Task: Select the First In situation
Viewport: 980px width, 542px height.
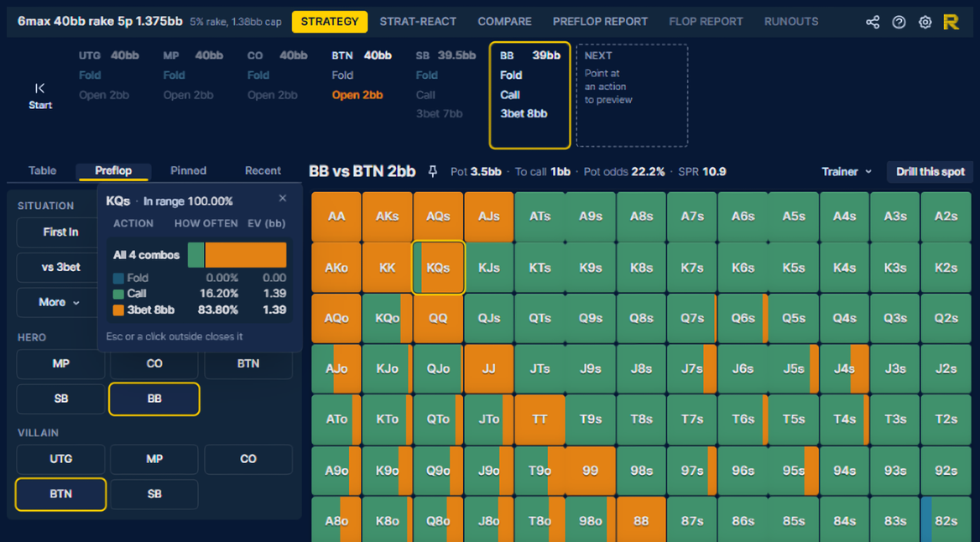Action: point(60,232)
